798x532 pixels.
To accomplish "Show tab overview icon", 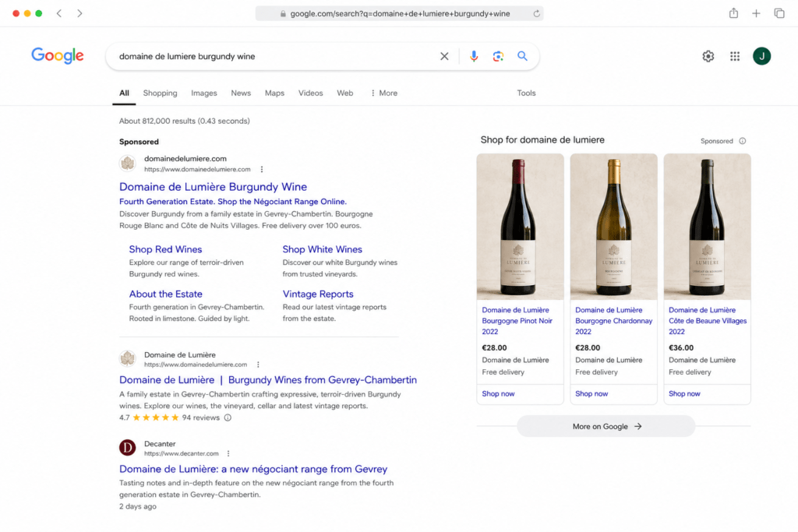I will click(779, 13).
